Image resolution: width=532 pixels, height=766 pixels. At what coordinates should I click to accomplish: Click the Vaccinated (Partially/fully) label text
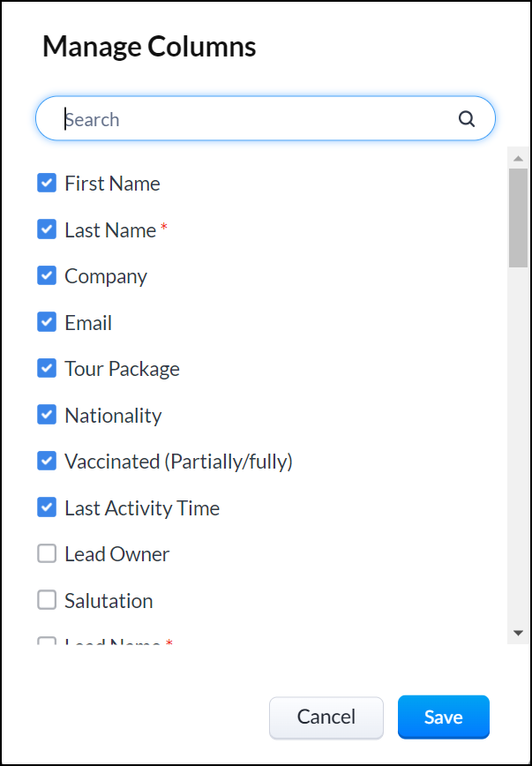coord(178,462)
